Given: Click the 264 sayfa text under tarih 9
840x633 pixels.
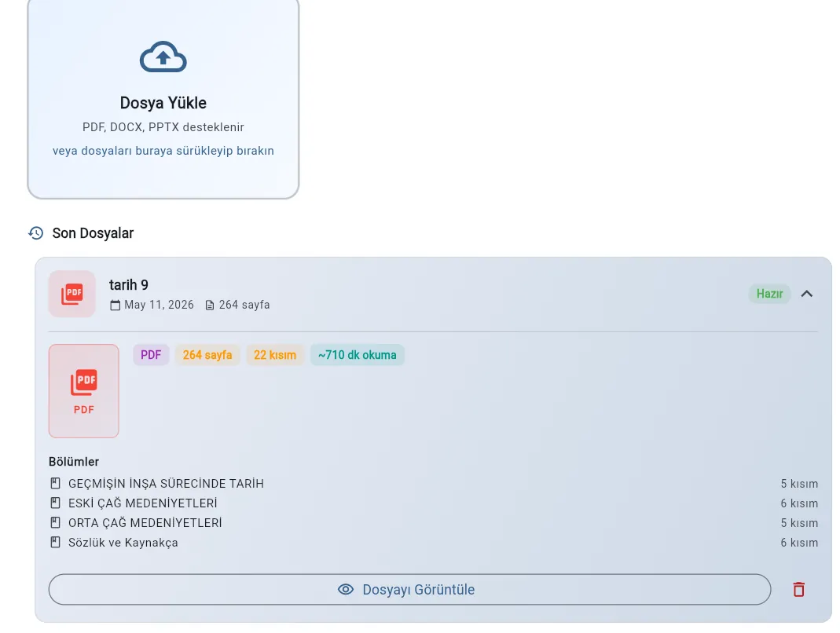Looking at the screenshot, I should click(244, 305).
